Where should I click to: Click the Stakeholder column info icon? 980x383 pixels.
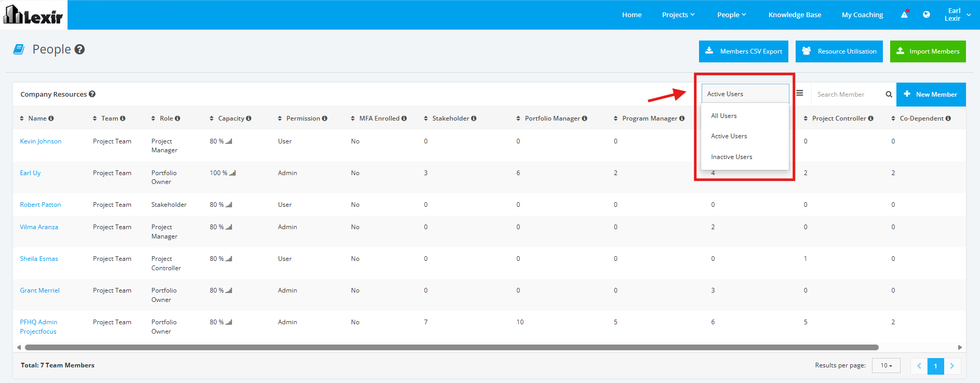(474, 118)
